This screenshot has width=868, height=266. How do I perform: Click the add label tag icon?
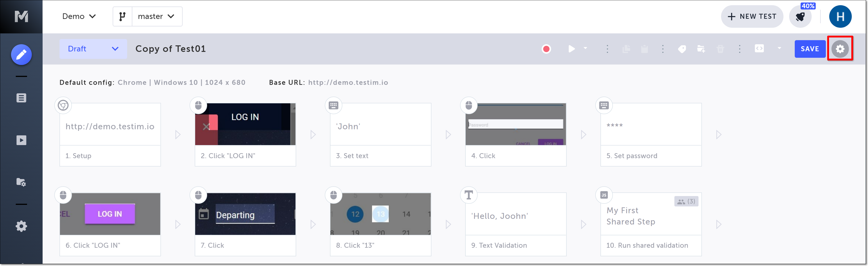pyautogui.click(x=682, y=49)
